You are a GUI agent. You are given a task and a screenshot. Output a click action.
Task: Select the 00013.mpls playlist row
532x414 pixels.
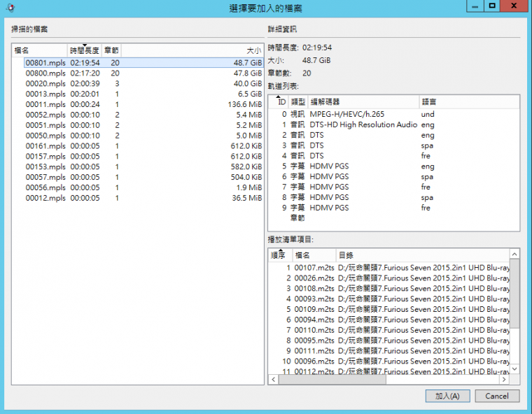pyautogui.click(x=144, y=94)
